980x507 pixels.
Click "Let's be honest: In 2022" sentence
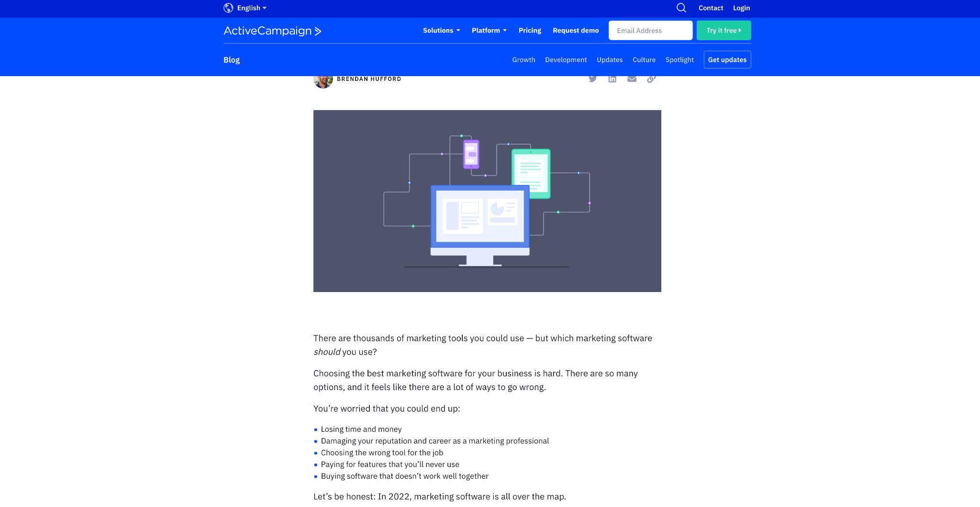[440, 497]
